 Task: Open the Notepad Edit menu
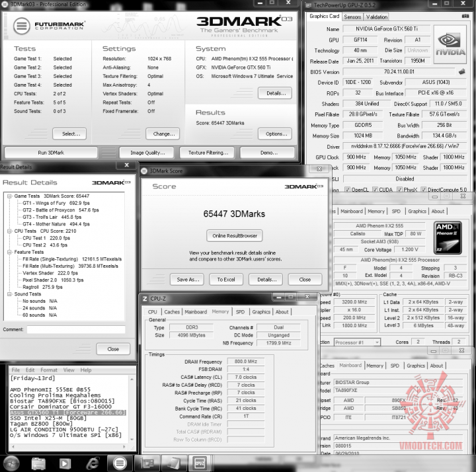tap(30, 370)
